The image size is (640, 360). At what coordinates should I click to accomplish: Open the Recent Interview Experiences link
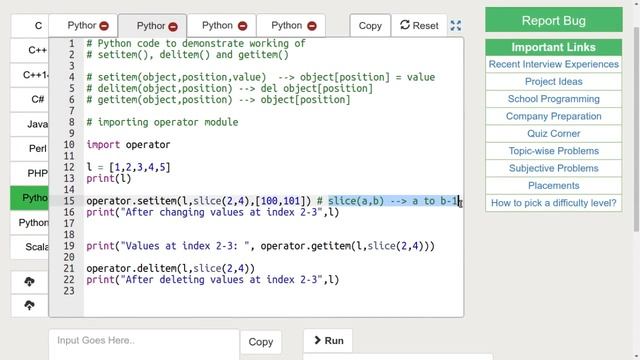pos(553,64)
